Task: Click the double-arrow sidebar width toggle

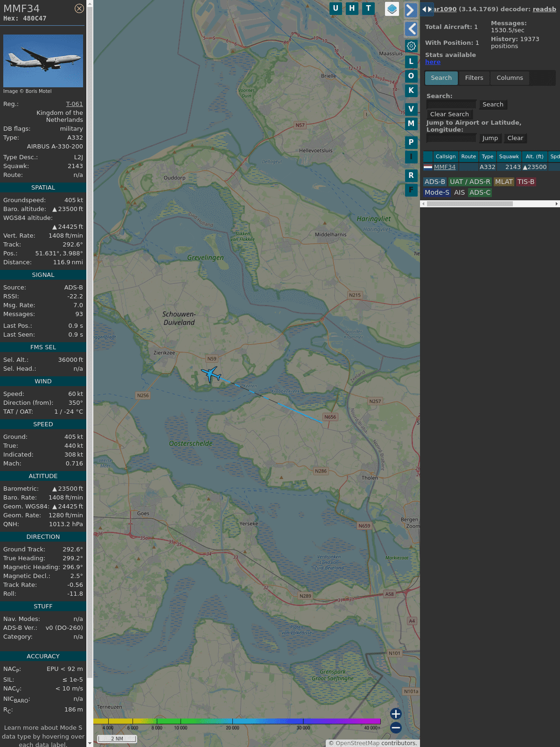Action: coord(427,9)
